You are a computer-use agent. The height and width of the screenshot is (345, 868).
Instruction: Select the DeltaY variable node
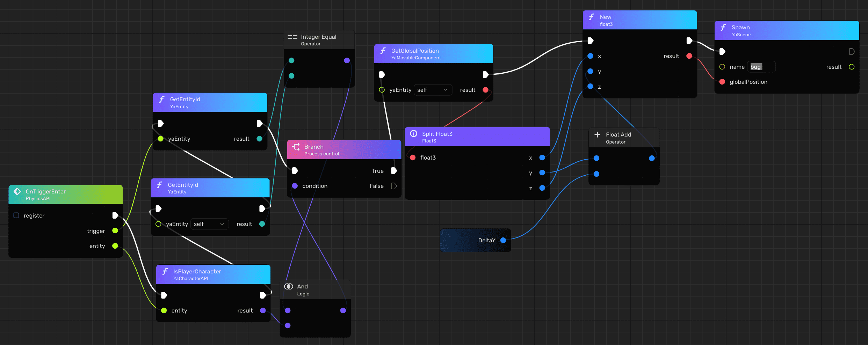click(475, 240)
